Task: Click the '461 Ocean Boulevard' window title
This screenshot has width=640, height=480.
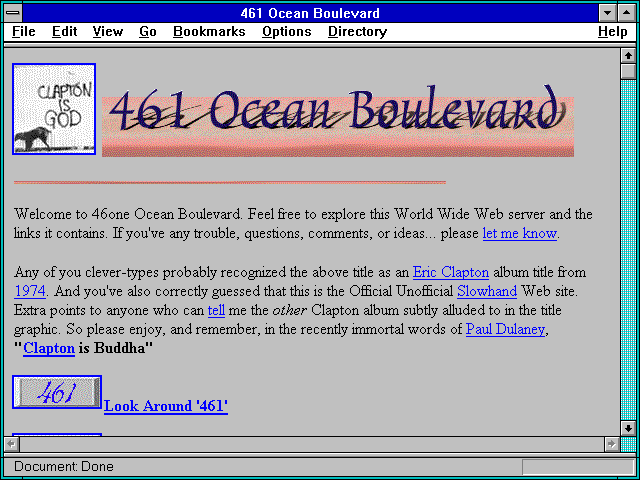Action: pyautogui.click(x=310, y=13)
